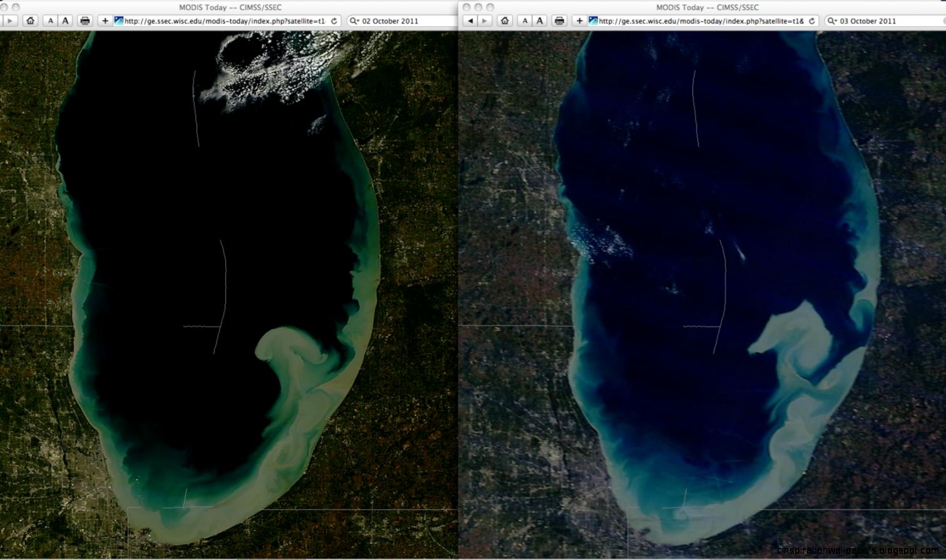
Task: Click the Home icon in the left window
Action: point(31,21)
